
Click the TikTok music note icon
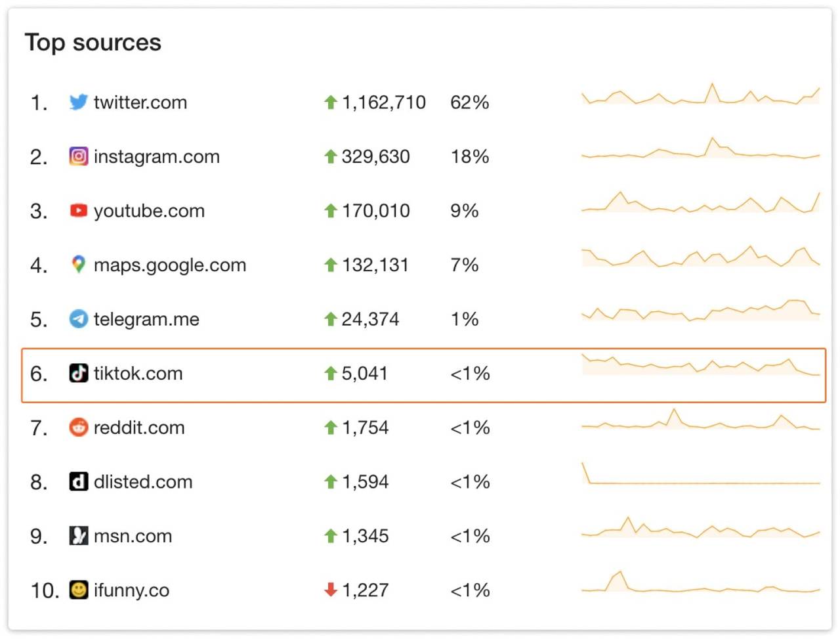coord(78,373)
